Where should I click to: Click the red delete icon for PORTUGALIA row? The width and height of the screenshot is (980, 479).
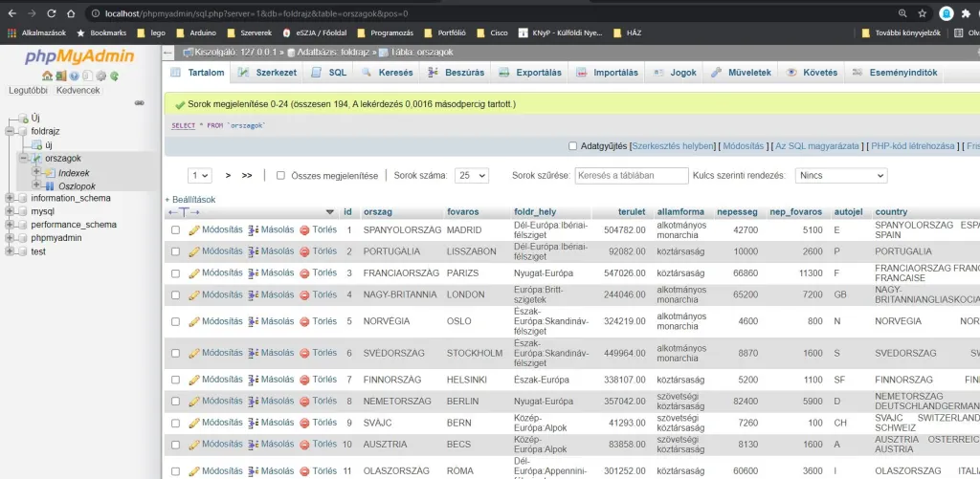click(304, 251)
